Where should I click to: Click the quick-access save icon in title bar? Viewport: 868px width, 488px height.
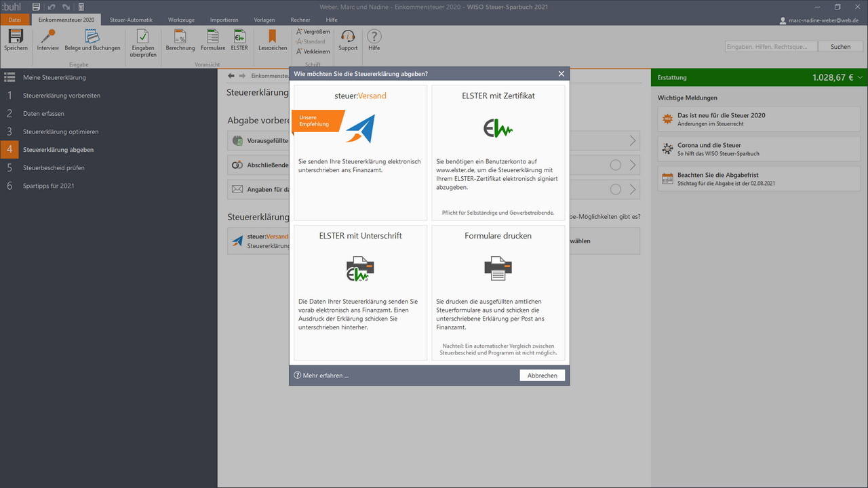36,7
